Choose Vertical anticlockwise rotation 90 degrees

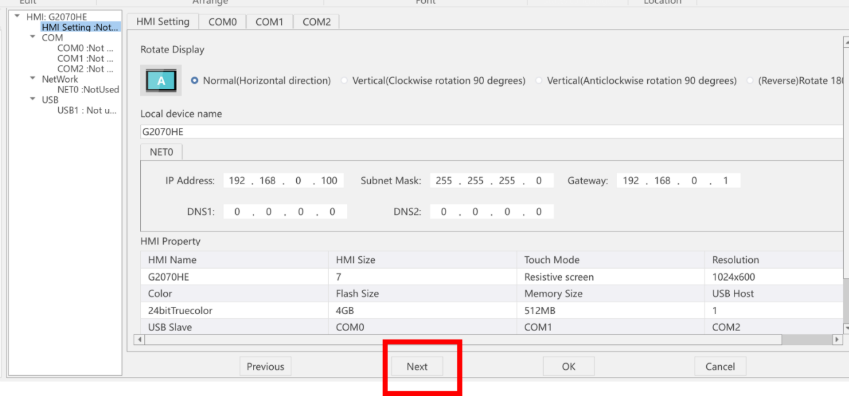point(539,80)
